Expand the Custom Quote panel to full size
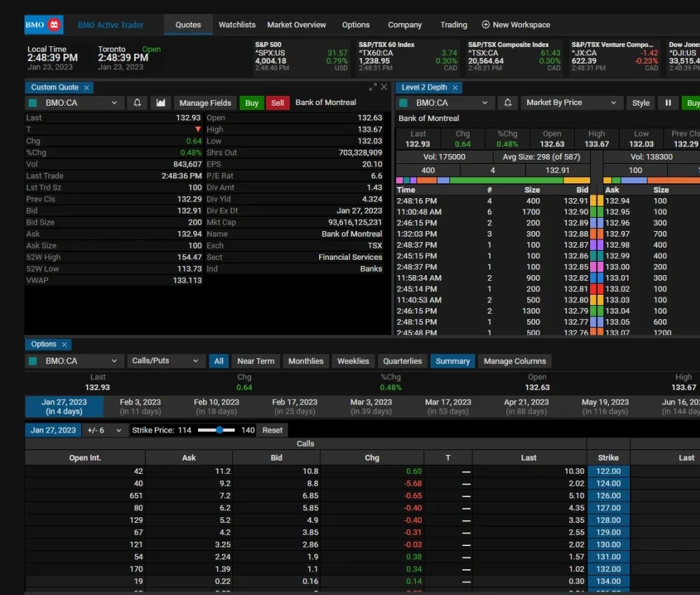Screen dimensions: 700x595 pyautogui.click(x=372, y=87)
